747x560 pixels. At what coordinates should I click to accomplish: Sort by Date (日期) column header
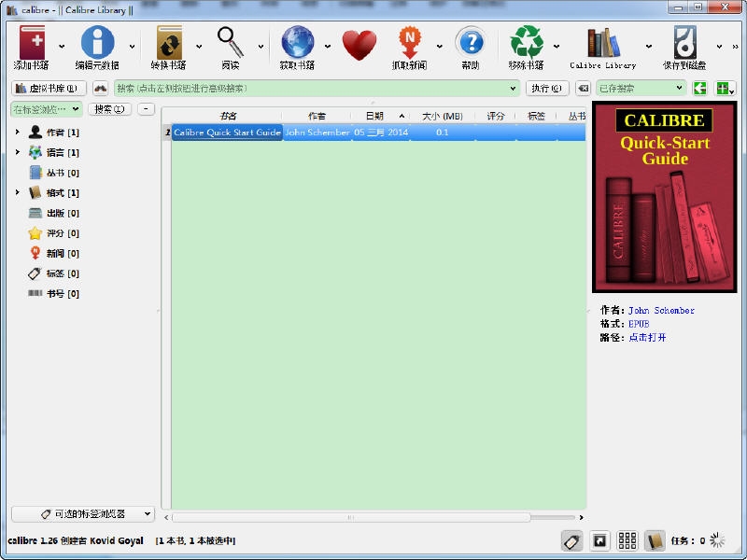(381, 116)
